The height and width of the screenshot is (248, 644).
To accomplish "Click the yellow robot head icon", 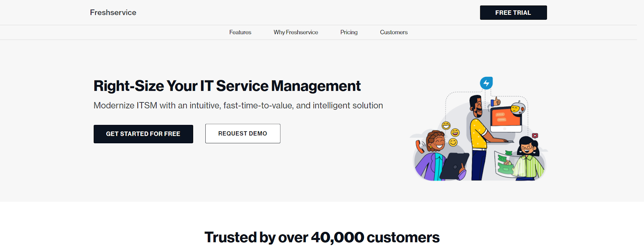I will tap(517, 108).
